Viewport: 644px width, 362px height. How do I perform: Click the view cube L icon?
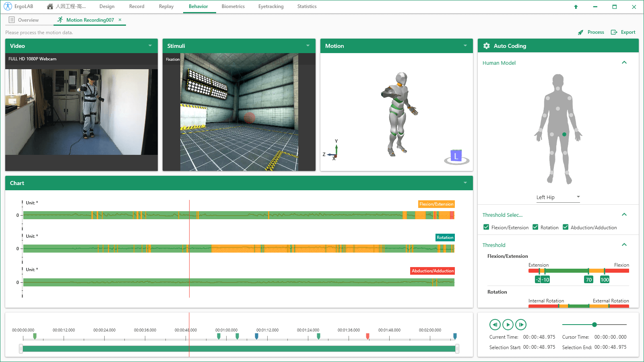point(456,156)
